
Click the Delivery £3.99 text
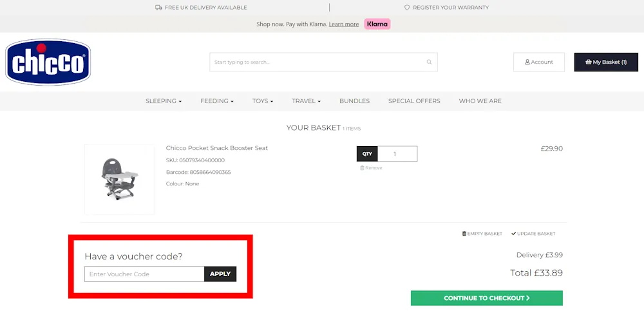pyautogui.click(x=539, y=255)
